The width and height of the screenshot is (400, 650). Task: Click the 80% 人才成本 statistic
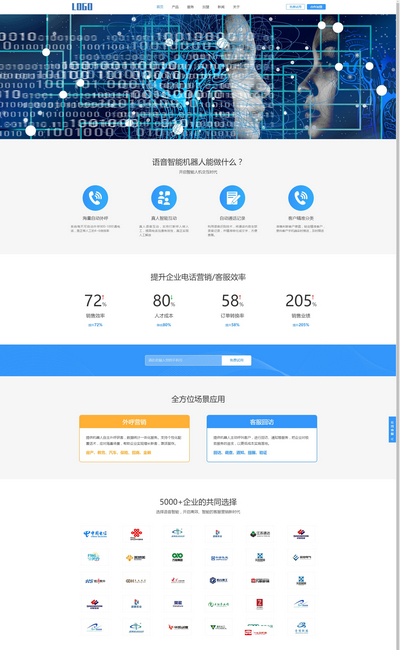pyautogui.click(x=164, y=310)
